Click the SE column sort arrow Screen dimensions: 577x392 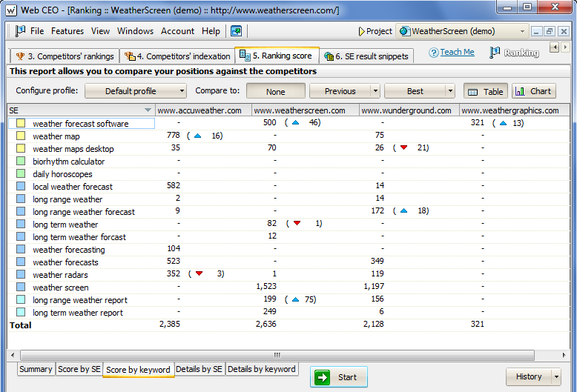tap(148, 110)
